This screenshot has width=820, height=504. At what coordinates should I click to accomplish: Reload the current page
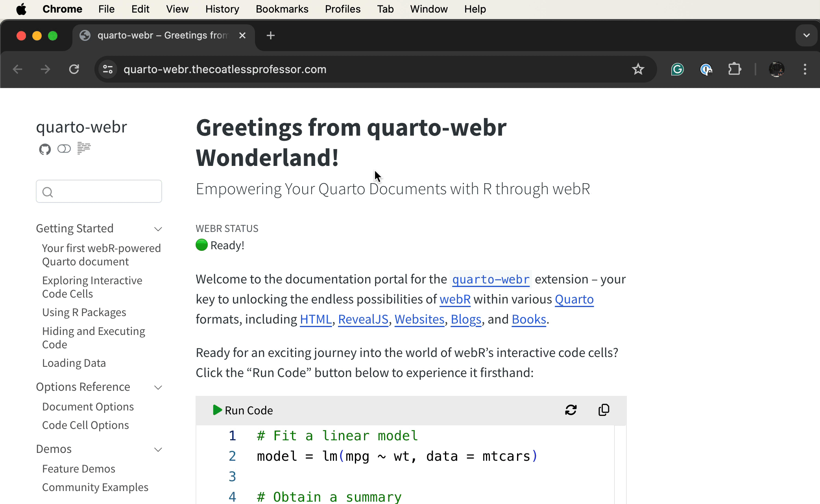pos(74,69)
